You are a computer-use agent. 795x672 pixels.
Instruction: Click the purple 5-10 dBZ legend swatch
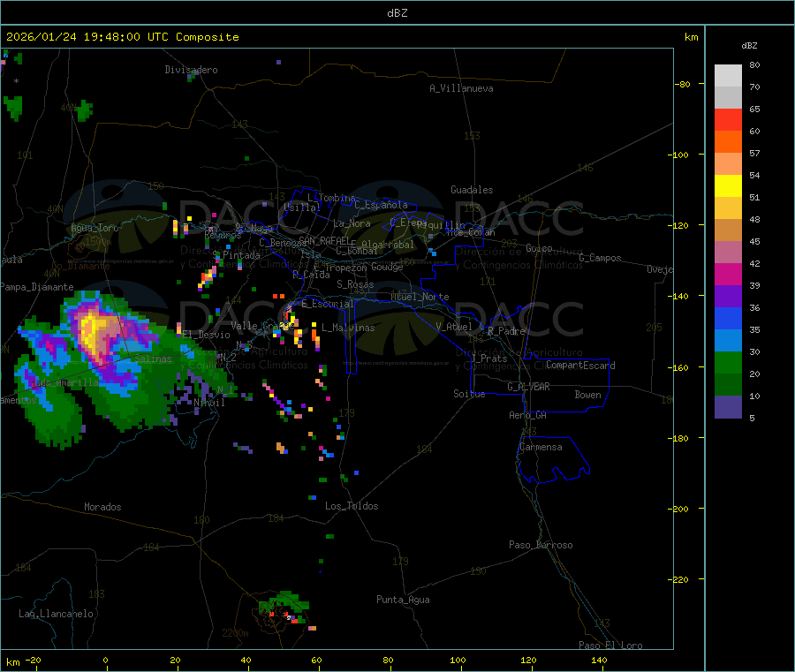[728, 407]
